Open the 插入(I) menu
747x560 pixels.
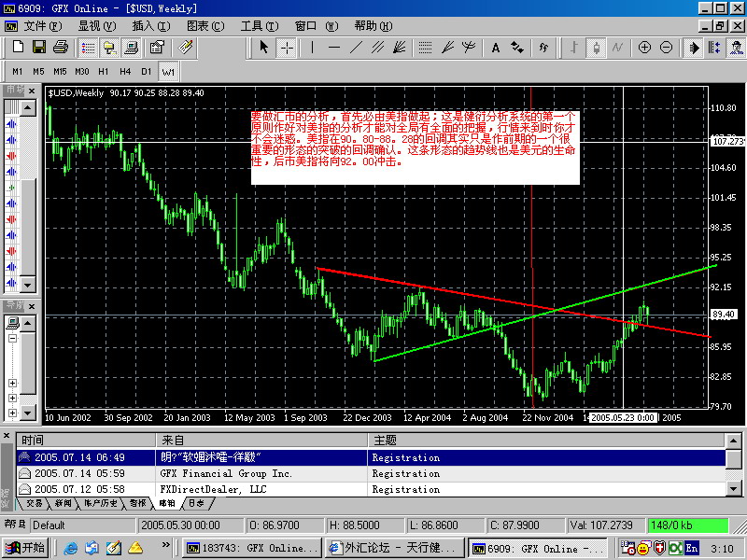pyautogui.click(x=151, y=26)
